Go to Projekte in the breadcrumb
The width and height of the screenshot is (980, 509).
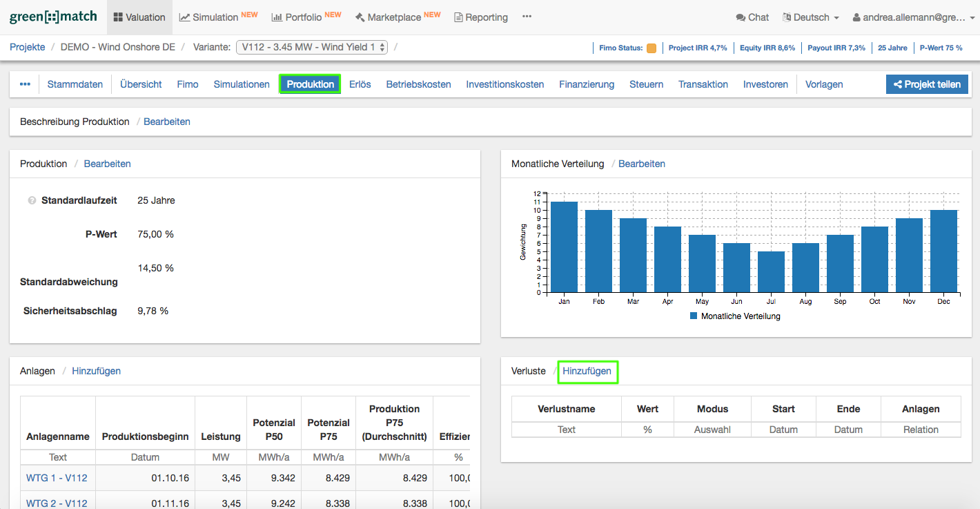pos(28,47)
